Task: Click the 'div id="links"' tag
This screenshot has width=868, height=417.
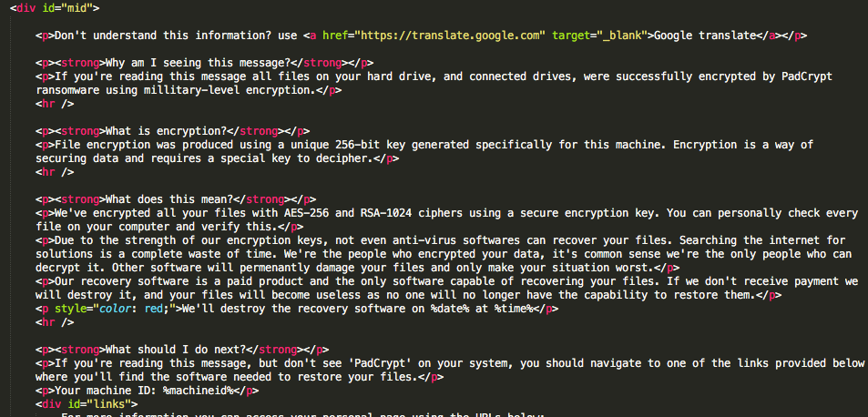Action: 86,403
